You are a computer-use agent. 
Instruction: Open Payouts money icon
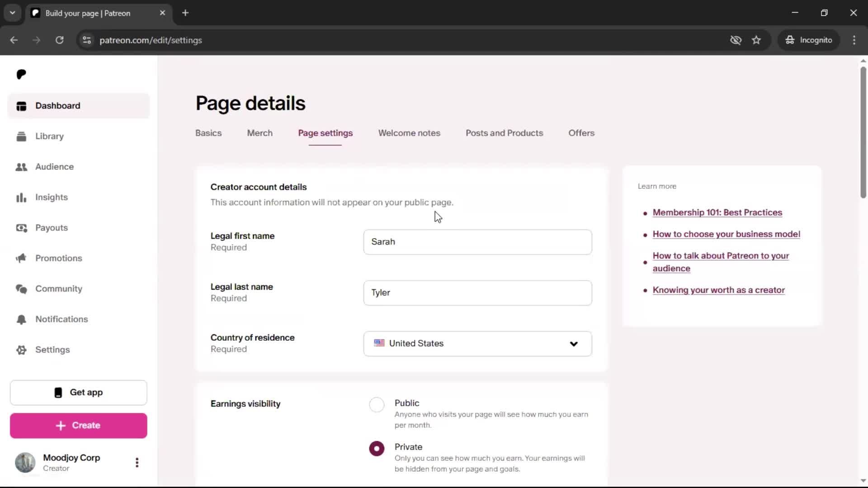coord(21,228)
